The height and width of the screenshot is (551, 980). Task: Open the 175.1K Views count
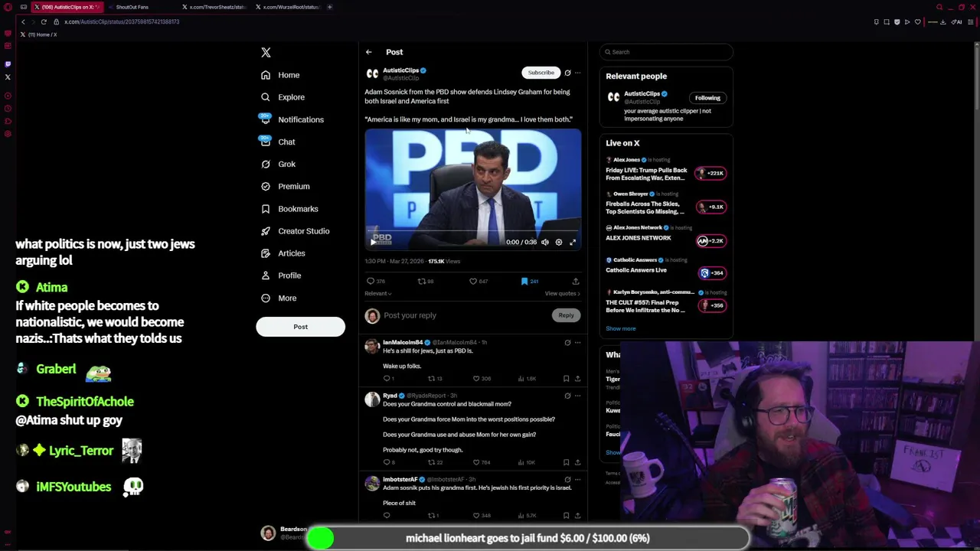coord(444,261)
